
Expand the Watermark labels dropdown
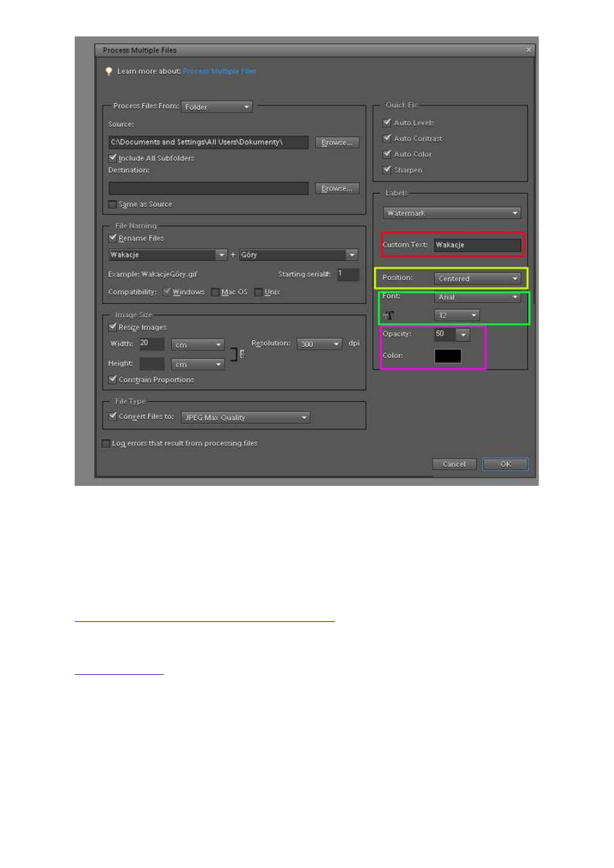(x=452, y=214)
